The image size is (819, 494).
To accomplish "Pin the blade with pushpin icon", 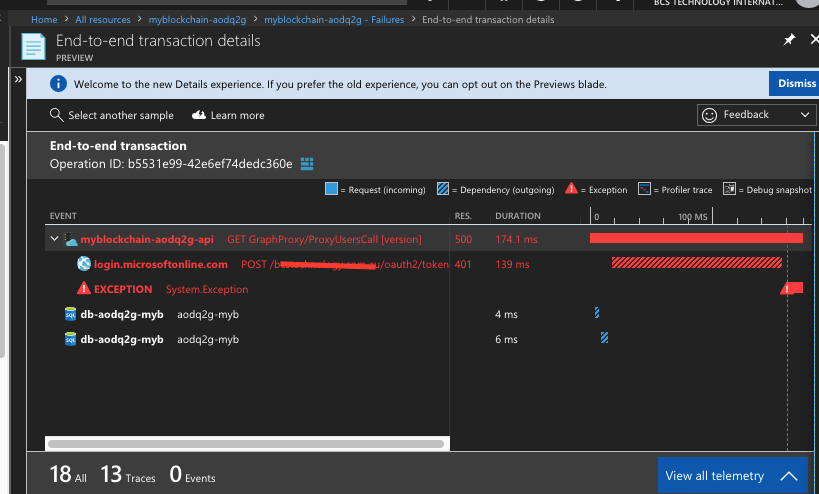I will click(x=789, y=40).
